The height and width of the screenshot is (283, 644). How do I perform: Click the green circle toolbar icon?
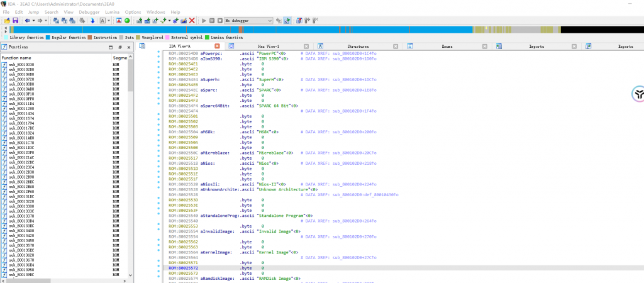pos(127,21)
